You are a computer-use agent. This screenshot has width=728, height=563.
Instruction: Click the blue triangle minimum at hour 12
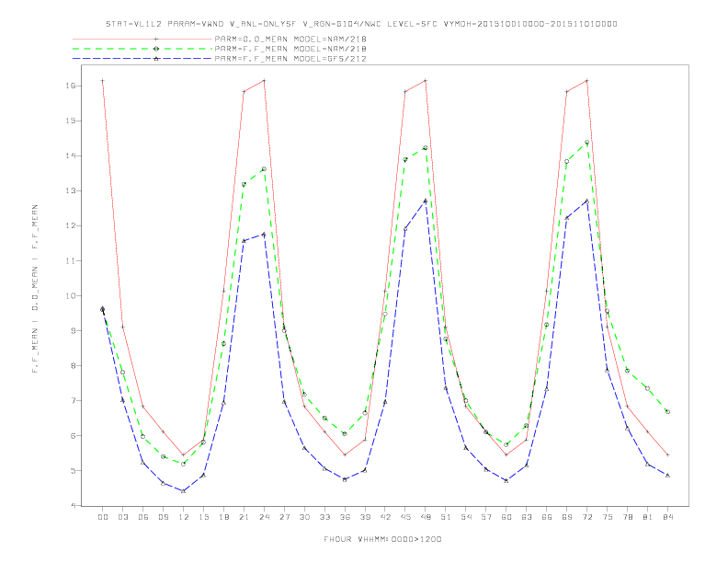[184, 491]
